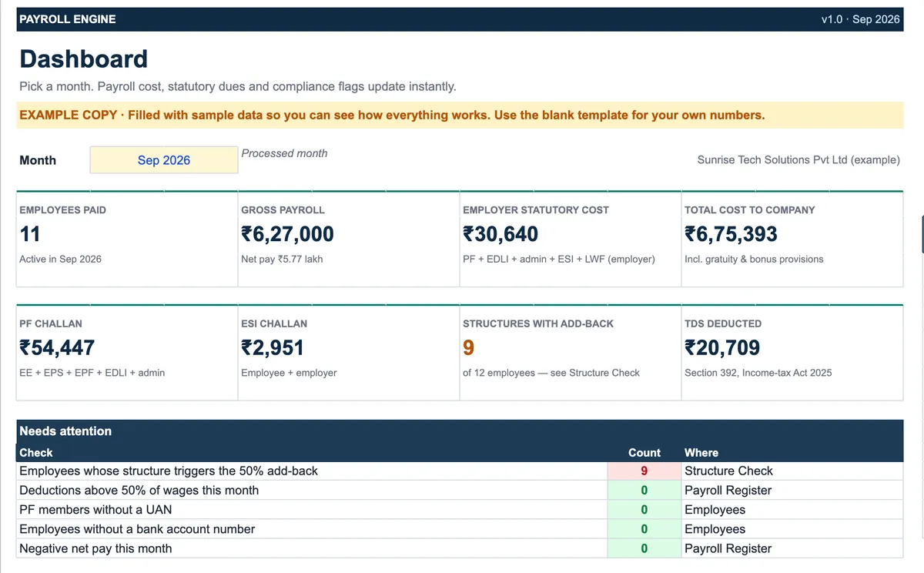
Task: Click count 0 for Negative net pay row
Action: [644, 548]
